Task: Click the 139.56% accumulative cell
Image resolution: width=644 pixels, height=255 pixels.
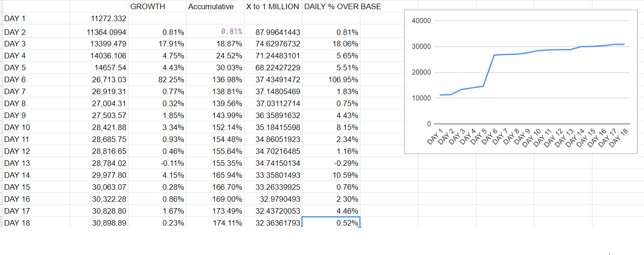Action: point(215,103)
